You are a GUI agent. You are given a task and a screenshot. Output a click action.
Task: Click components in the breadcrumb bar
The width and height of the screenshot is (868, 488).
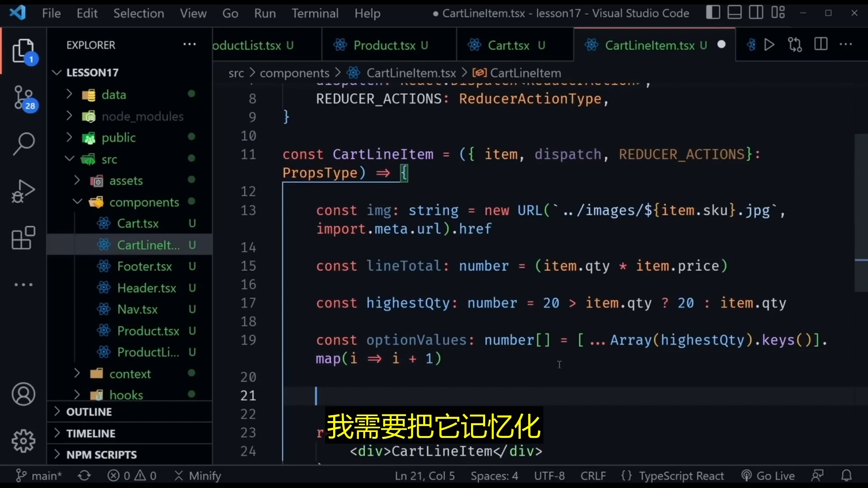pos(294,73)
